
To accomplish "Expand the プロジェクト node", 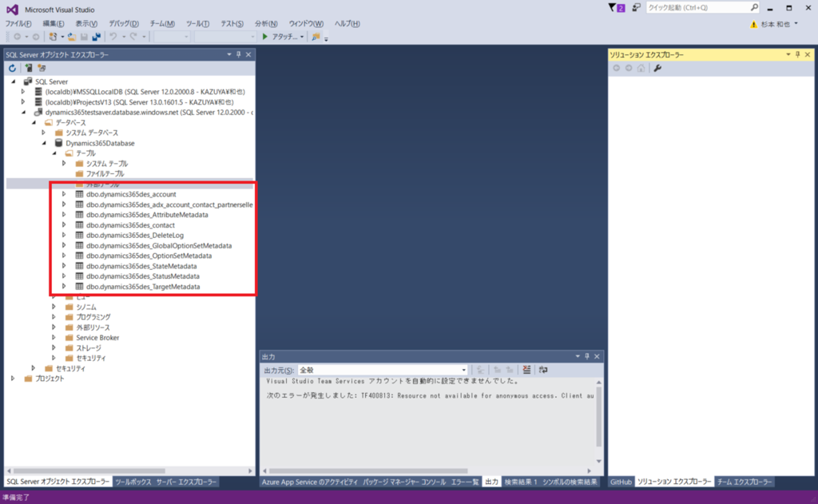I will 13,379.
